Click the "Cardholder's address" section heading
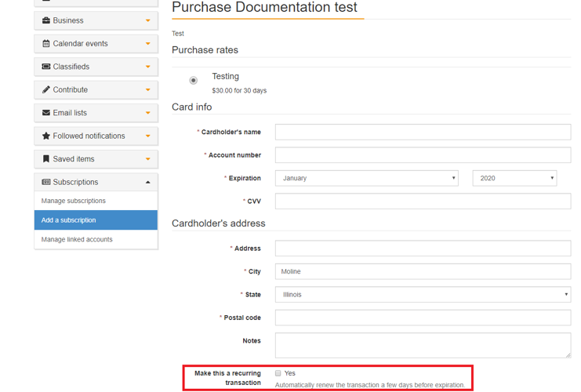Image resolution: width=581 pixels, height=392 pixels. [219, 223]
